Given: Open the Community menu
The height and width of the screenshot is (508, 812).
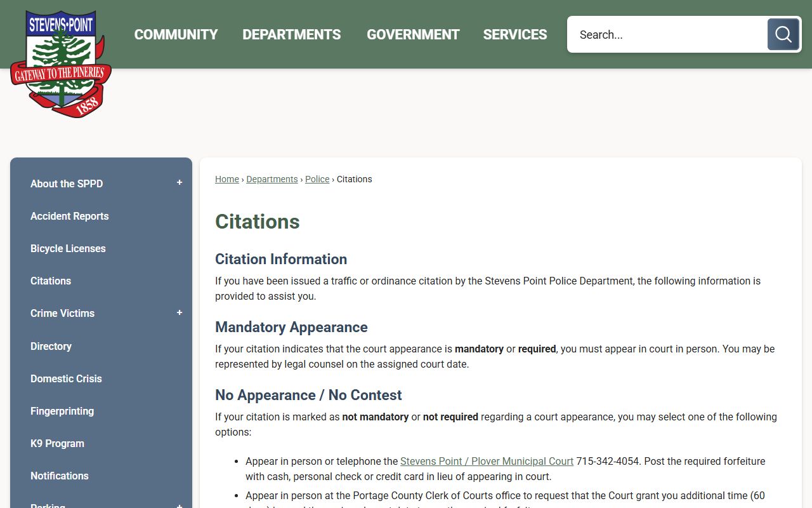Looking at the screenshot, I should click(x=176, y=34).
